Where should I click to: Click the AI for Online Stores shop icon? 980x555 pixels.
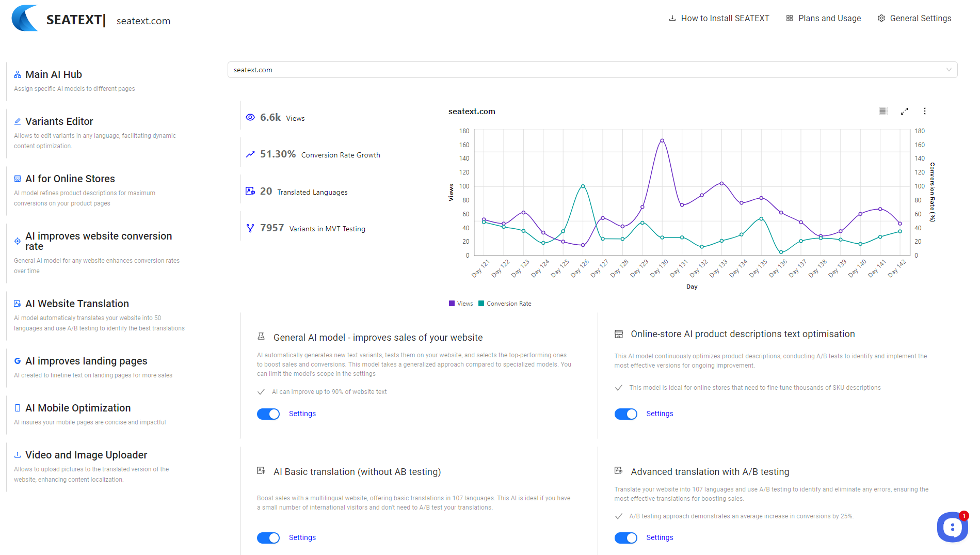point(18,179)
